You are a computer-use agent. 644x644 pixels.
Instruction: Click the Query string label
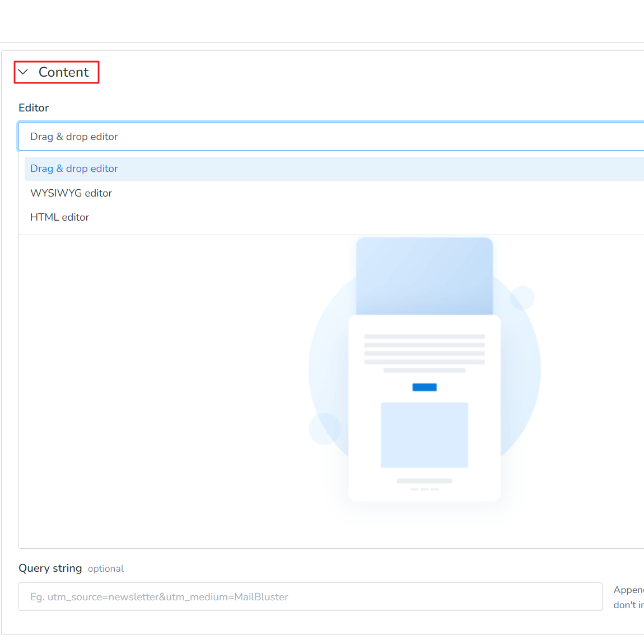click(x=50, y=568)
